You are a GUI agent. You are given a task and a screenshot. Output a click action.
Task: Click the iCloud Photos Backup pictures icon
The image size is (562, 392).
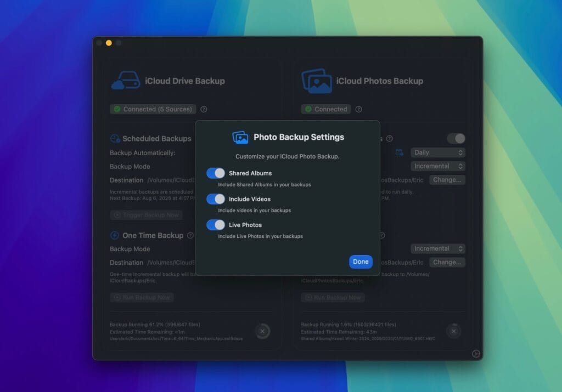(317, 81)
